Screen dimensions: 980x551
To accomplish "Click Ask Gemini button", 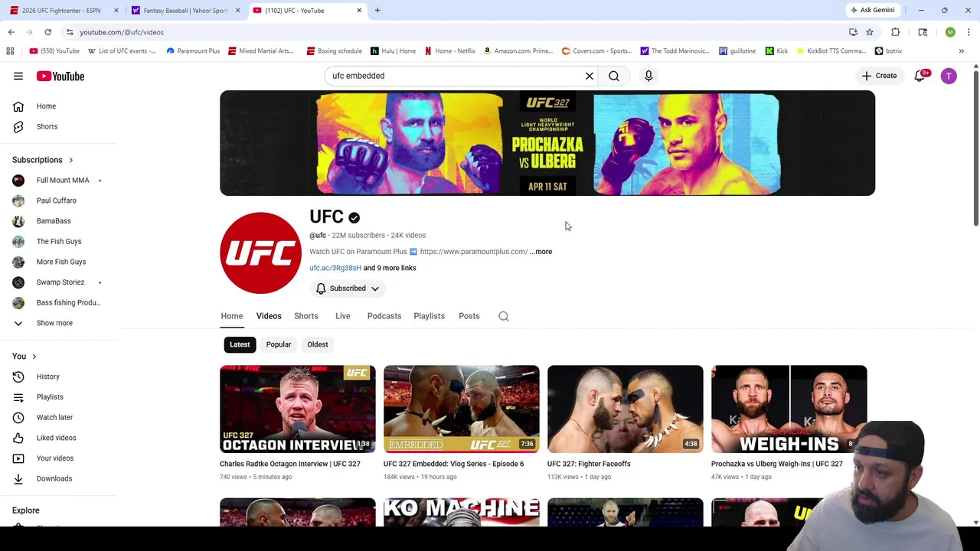I will (x=872, y=10).
